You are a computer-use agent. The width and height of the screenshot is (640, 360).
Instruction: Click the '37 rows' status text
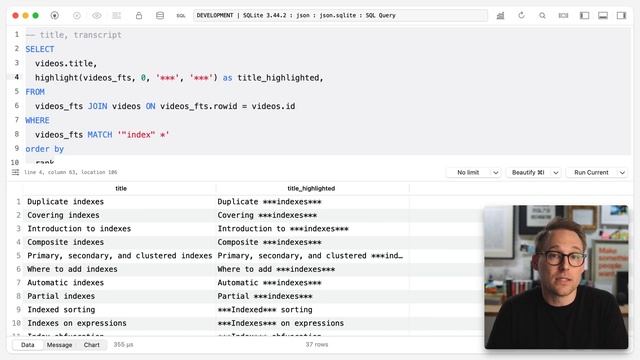pos(317,345)
